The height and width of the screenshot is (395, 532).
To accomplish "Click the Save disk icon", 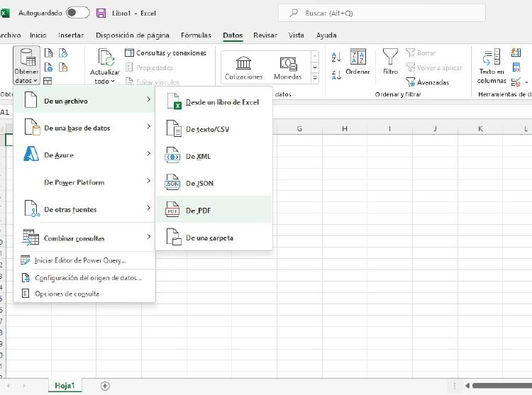I will coord(101,13).
